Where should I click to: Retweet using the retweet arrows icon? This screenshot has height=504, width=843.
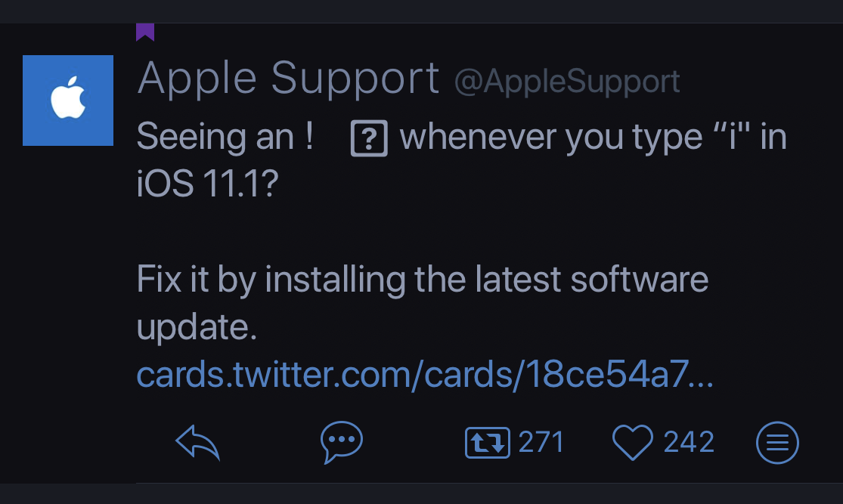click(x=487, y=442)
